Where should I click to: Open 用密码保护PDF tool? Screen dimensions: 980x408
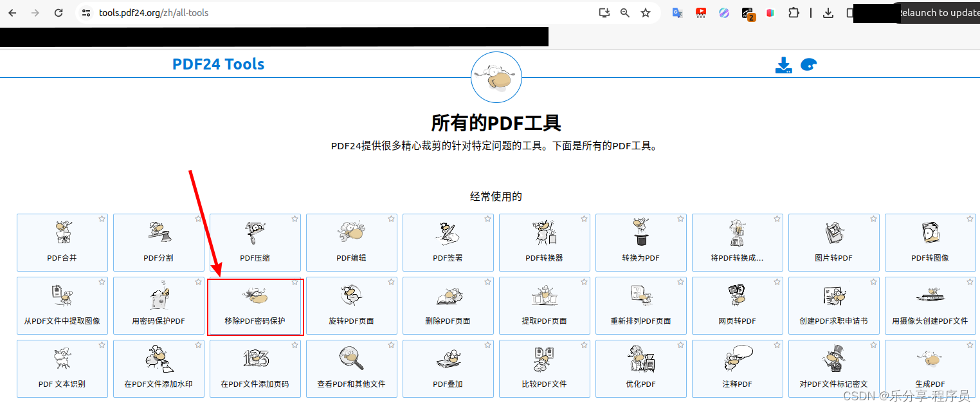158,306
